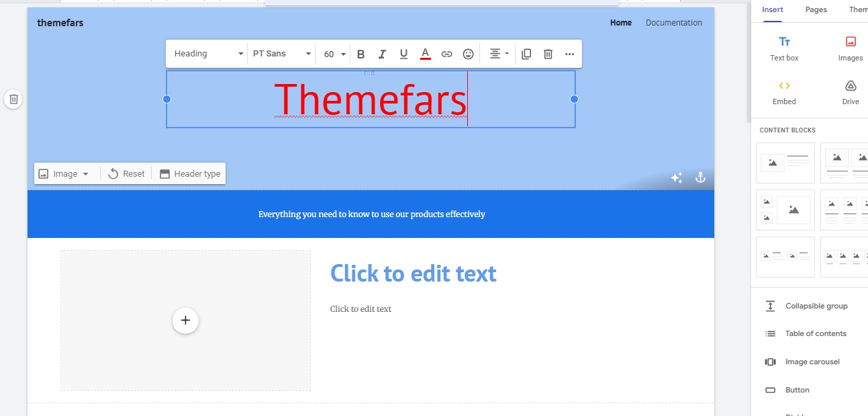Image resolution: width=868 pixels, height=416 pixels.
Task: Open the emoji picker icon
Action: (469, 54)
